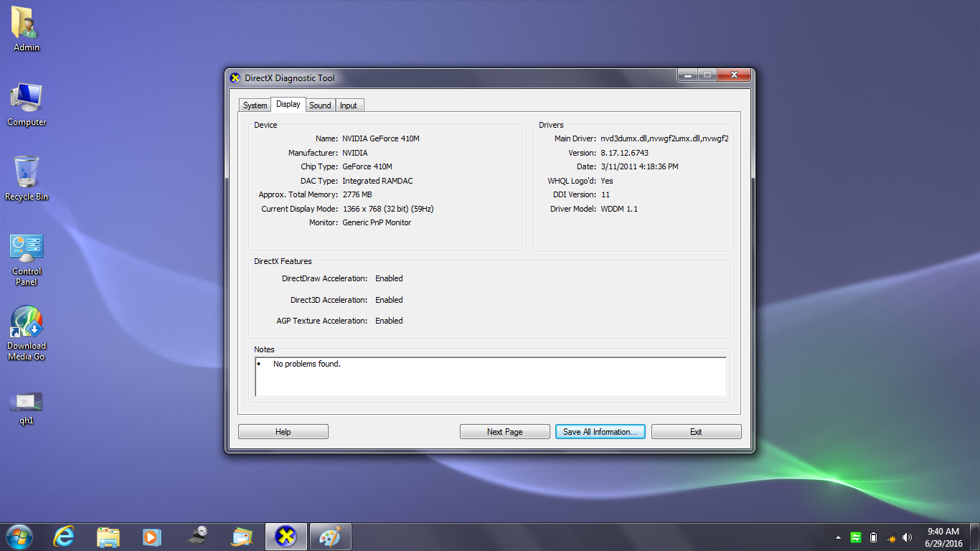
Task: Select the Recycle Bin icon
Action: tap(27, 179)
